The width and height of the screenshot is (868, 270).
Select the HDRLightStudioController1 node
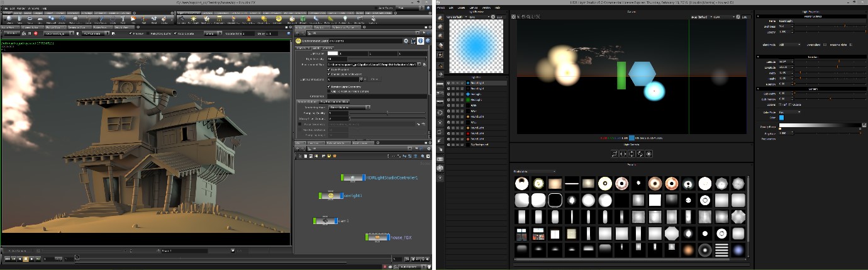pos(352,178)
